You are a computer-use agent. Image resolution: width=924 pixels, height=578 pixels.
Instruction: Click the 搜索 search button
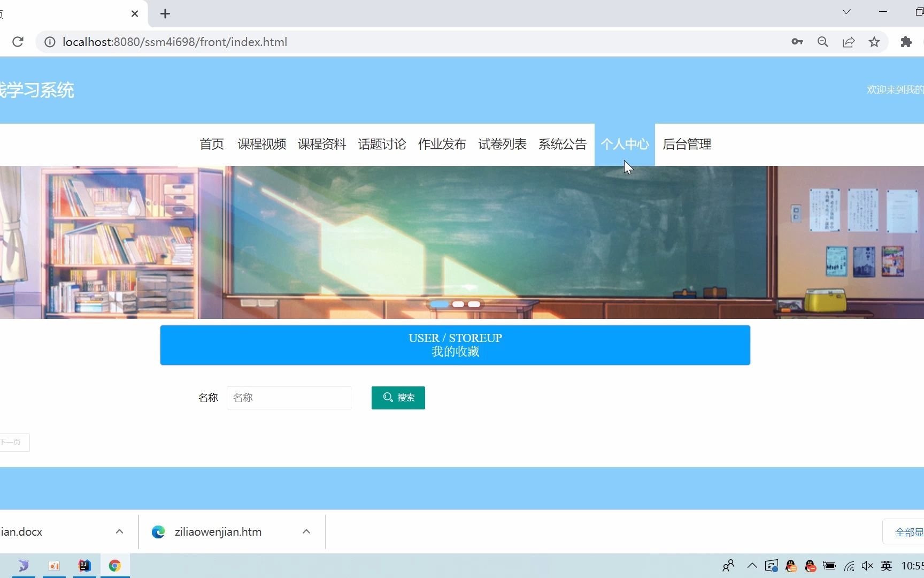[x=398, y=398]
